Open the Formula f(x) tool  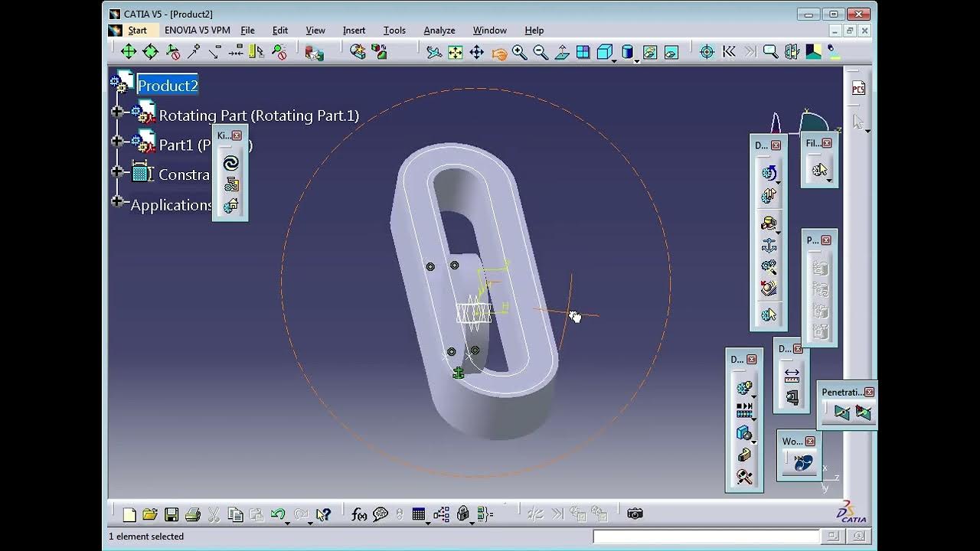coord(359,514)
